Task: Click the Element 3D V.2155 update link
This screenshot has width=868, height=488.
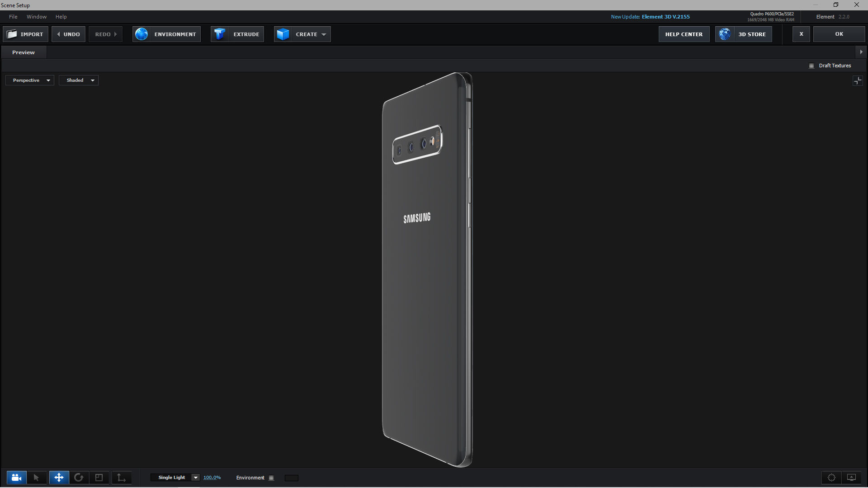Action: point(665,17)
